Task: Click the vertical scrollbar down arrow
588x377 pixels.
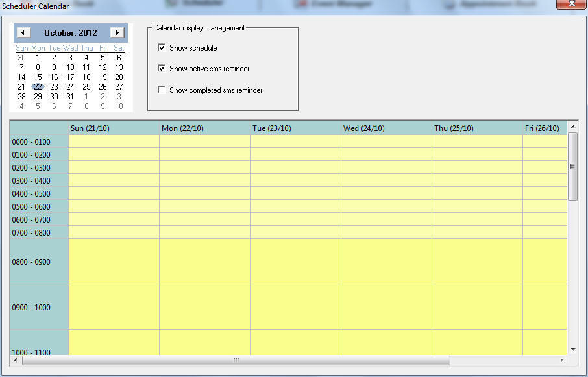Action: [573, 350]
